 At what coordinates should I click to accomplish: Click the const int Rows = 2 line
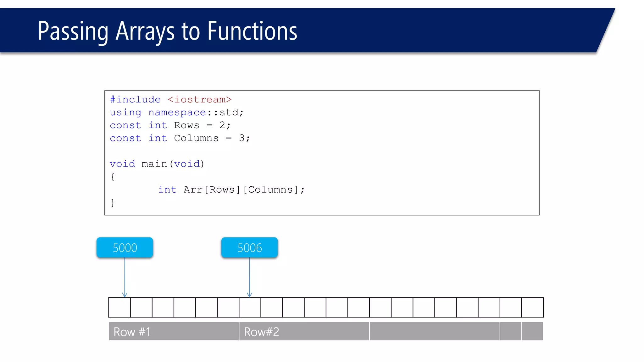coord(170,125)
